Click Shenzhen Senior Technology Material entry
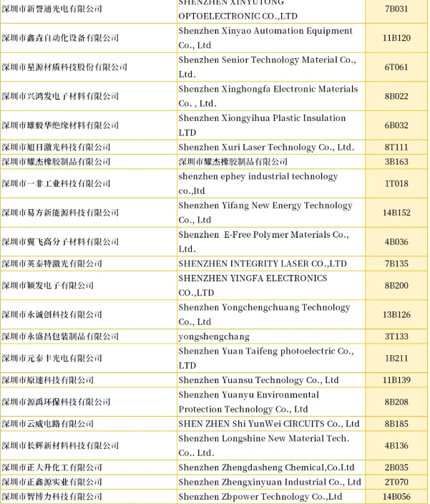The image size is (430, 504). [267, 67]
